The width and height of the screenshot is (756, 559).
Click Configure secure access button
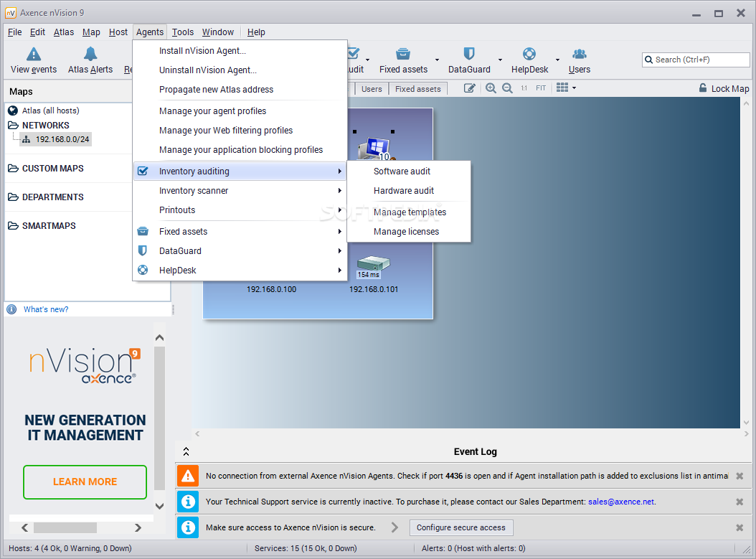pyautogui.click(x=461, y=527)
